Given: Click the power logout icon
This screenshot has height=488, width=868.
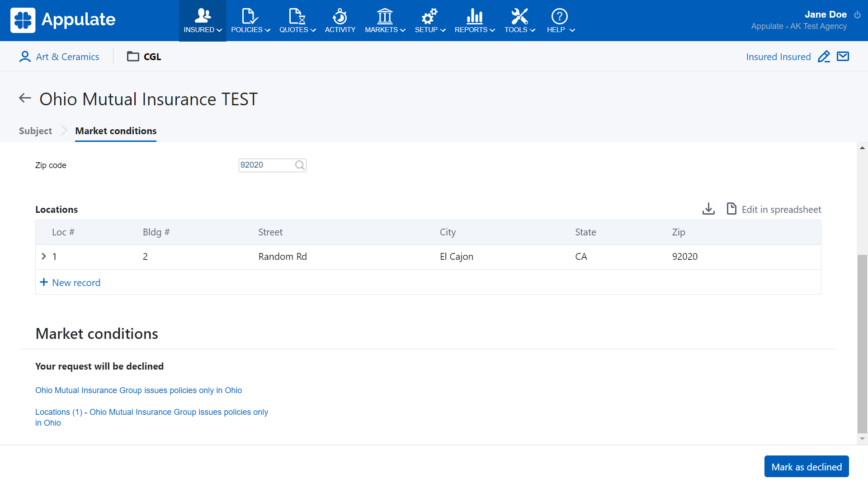Looking at the screenshot, I should click(857, 14).
